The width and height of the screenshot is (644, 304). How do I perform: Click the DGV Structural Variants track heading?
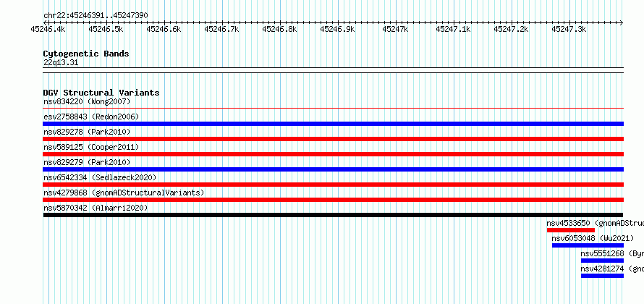(x=101, y=93)
